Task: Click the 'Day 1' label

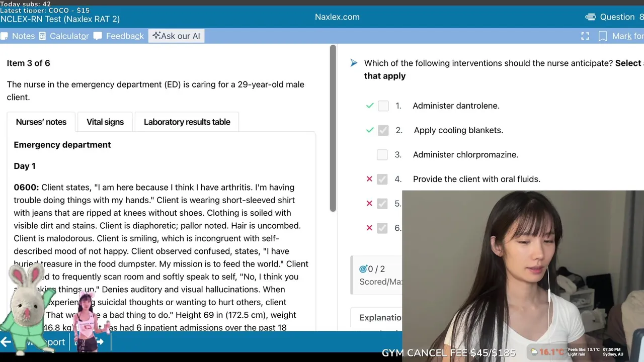Action: coord(25,166)
